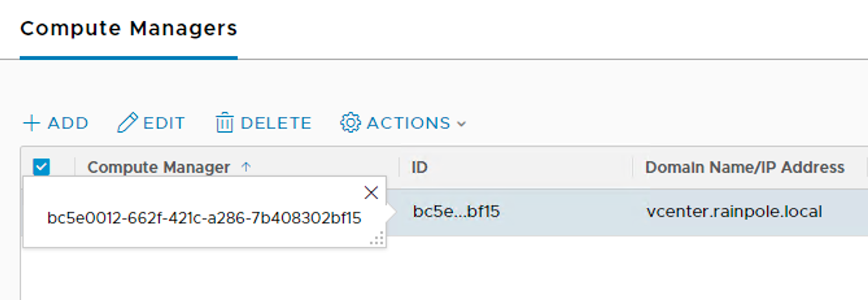Click the full ID text in popup

(x=204, y=218)
